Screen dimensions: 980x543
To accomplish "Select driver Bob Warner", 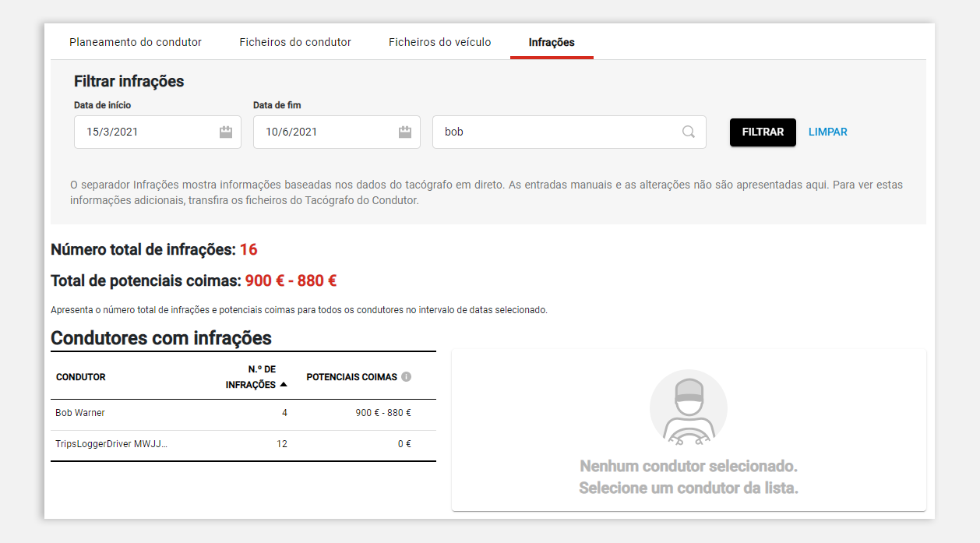I will [x=80, y=413].
